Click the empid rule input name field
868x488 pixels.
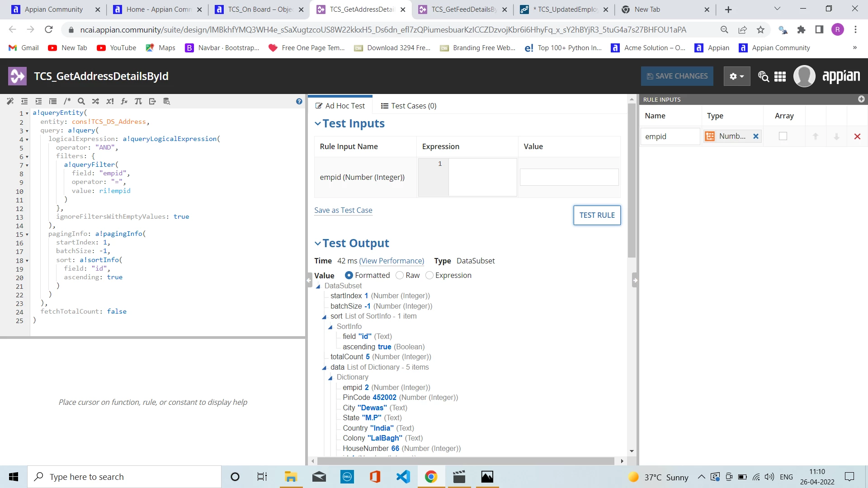670,136
